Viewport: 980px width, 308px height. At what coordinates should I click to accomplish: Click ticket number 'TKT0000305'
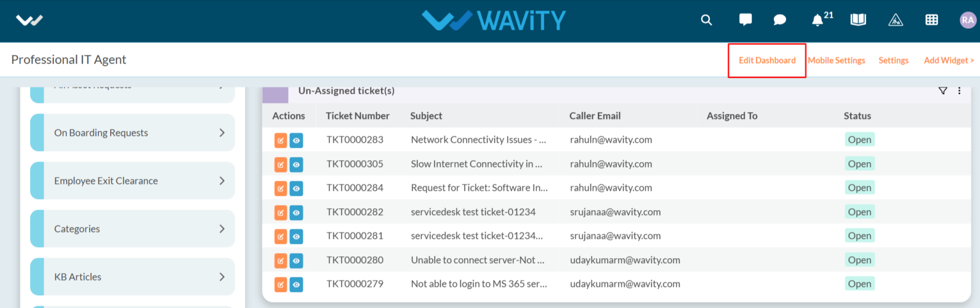click(355, 164)
